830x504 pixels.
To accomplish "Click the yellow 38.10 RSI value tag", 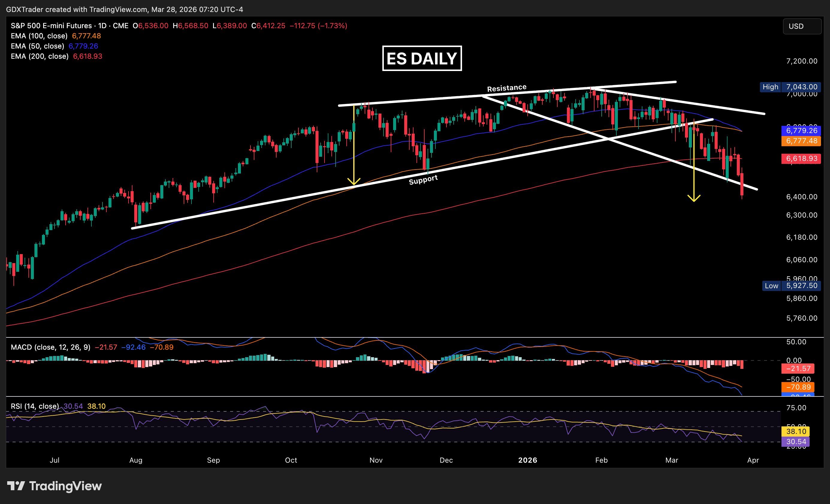I will (796, 431).
